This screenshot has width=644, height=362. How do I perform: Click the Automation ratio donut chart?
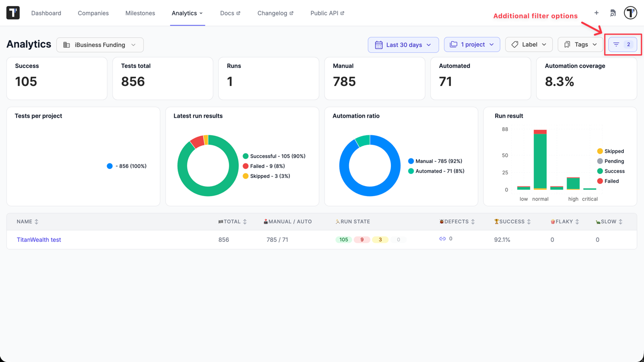pyautogui.click(x=370, y=165)
